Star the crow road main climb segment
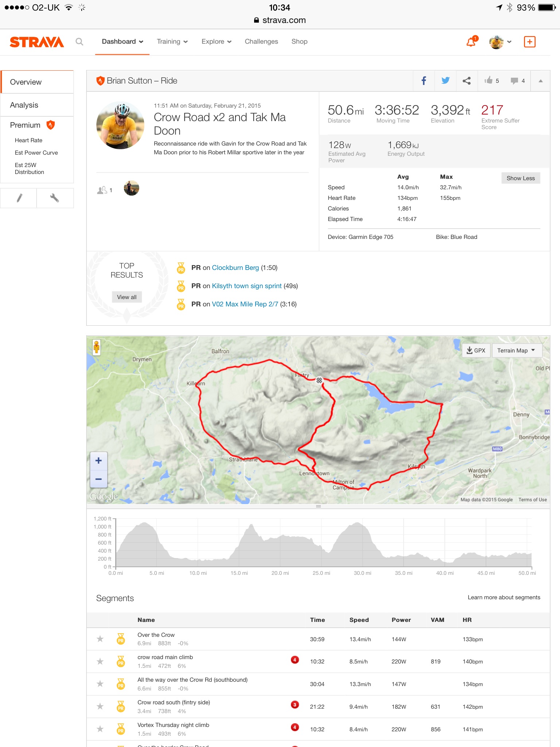The width and height of the screenshot is (560, 747). [100, 661]
